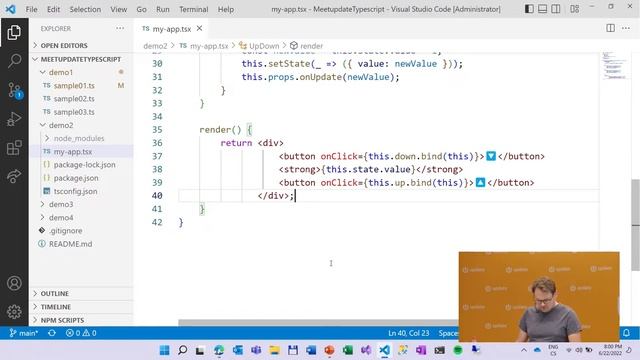The height and width of the screenshot is (360, 640).
Task: Open the Manage gear icon
Action: tap(14, 311)
